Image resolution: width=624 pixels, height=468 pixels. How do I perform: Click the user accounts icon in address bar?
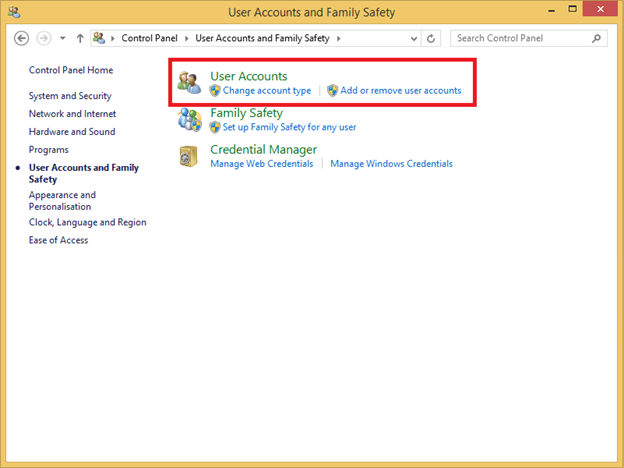click(x=99, y=38)
